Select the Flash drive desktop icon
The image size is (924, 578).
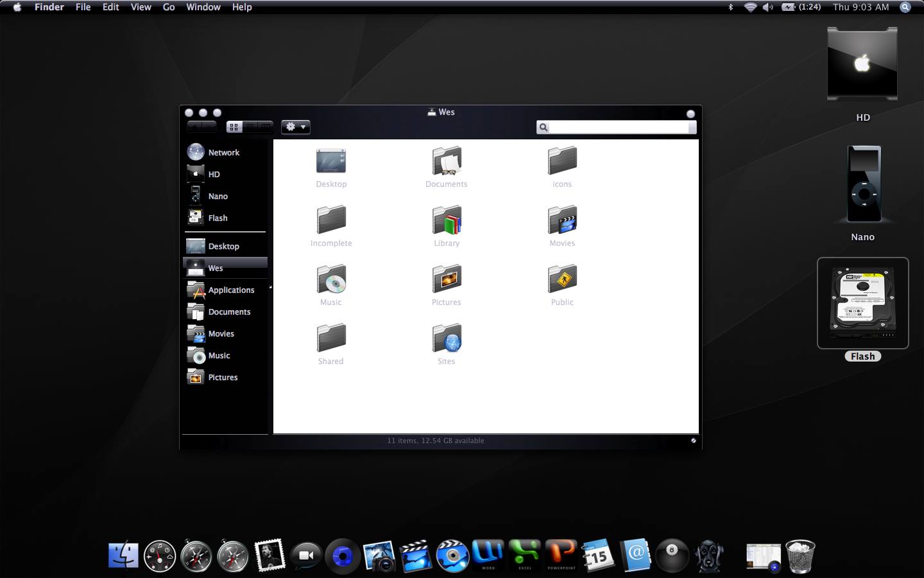(x=863, y=303)
